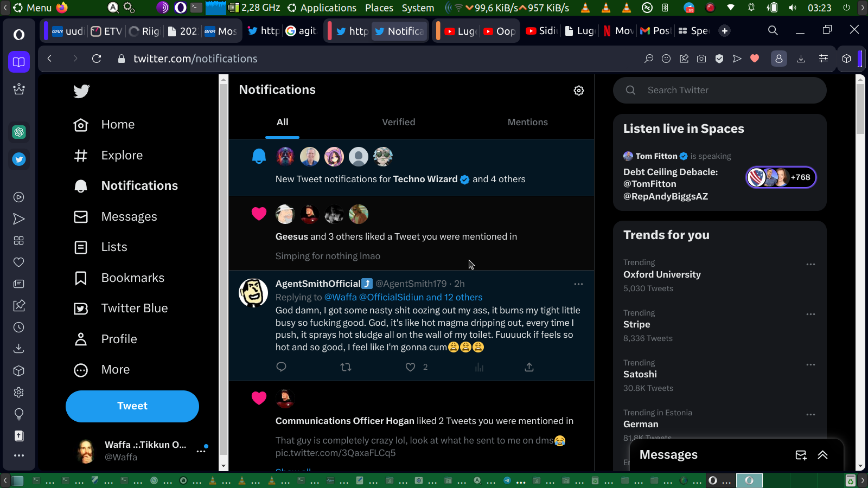Image resolution: width=868 pixels, height=488 pixels.
Task: Open the Oxford University trend
Action: (662, 275)
